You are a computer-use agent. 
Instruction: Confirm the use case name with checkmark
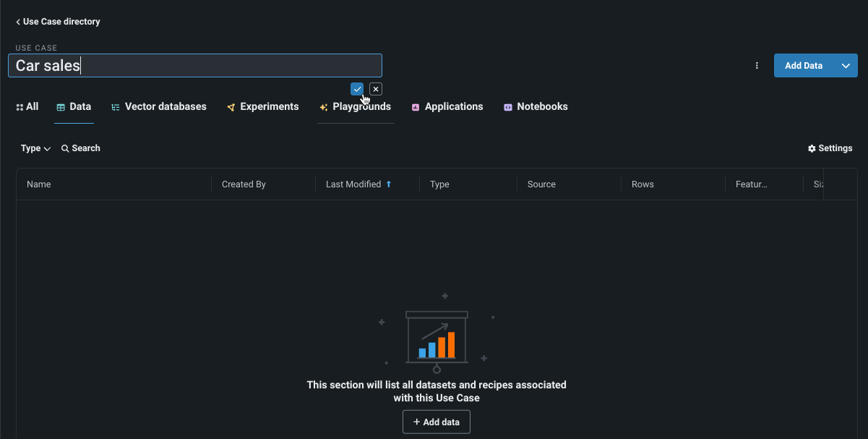[357, 89]
